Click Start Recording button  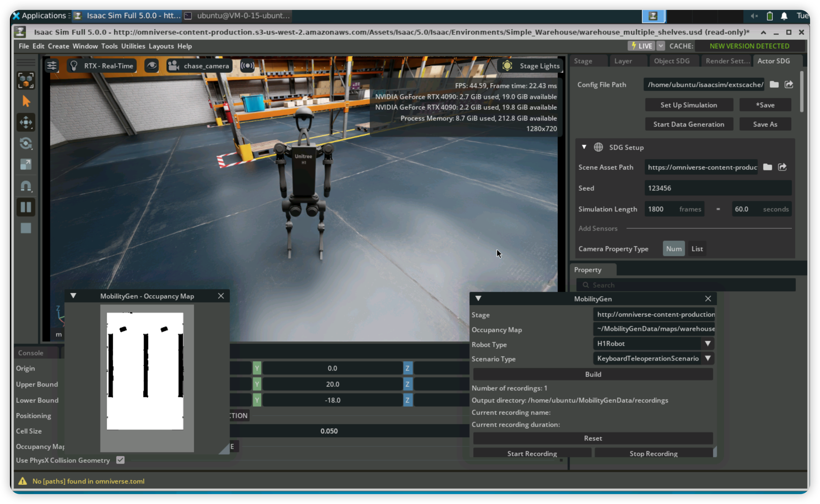[x=532, y=453]
